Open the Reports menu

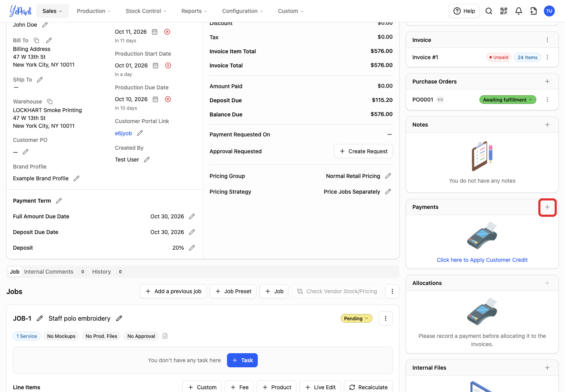point(194,11)
